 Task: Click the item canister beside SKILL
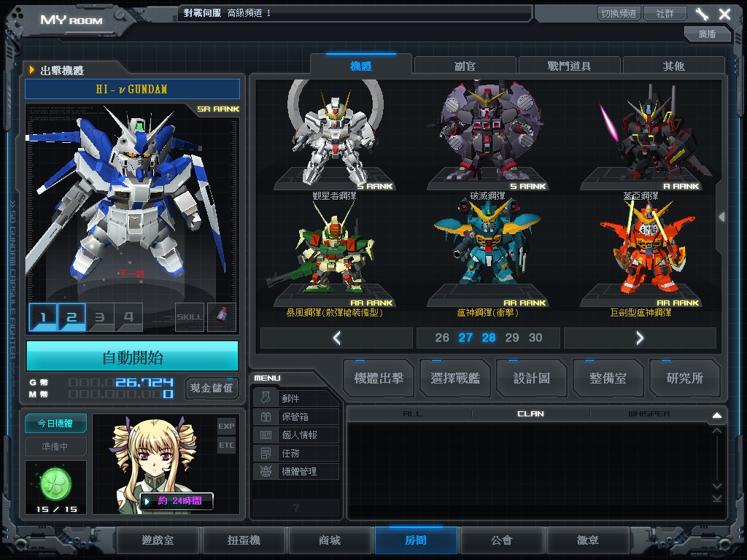pos(222,317)
